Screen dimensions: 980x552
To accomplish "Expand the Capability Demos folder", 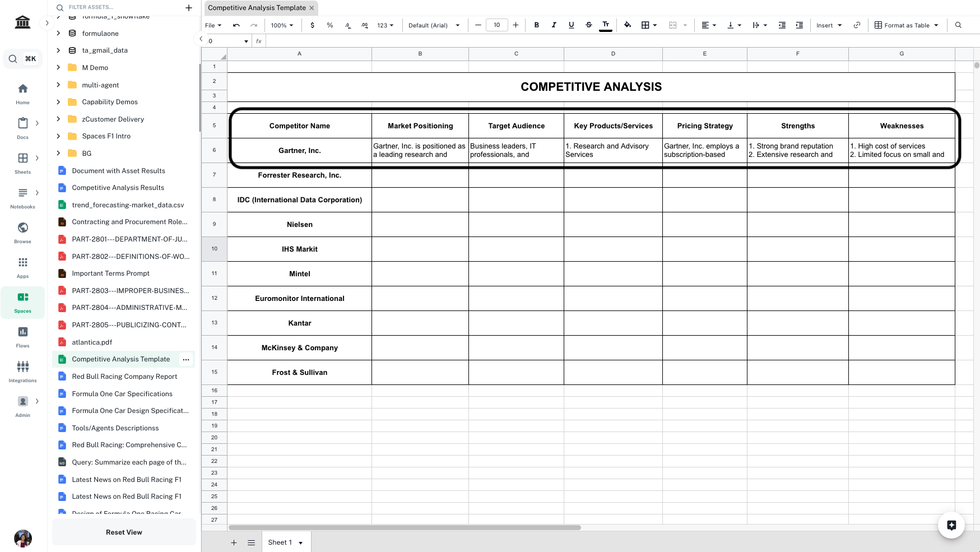I will [58, 102].
